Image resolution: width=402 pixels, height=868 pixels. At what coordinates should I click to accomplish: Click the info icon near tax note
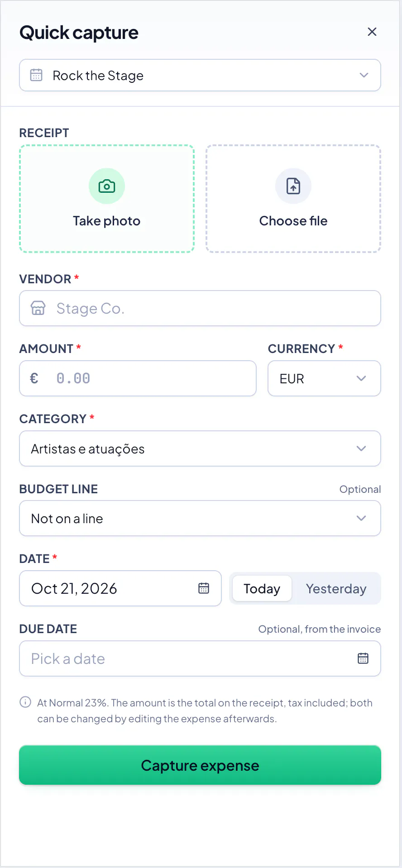[x=25, y=702]
